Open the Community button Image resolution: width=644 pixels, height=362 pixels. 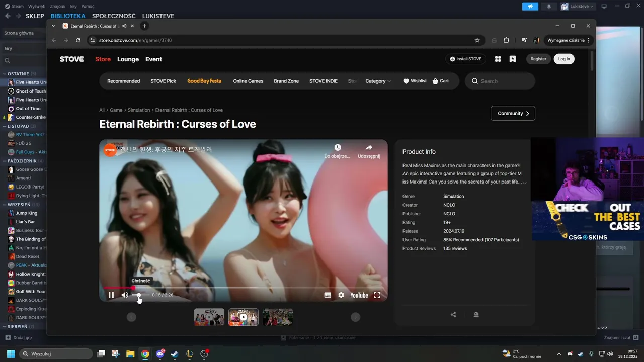click(x=513, y=113)
